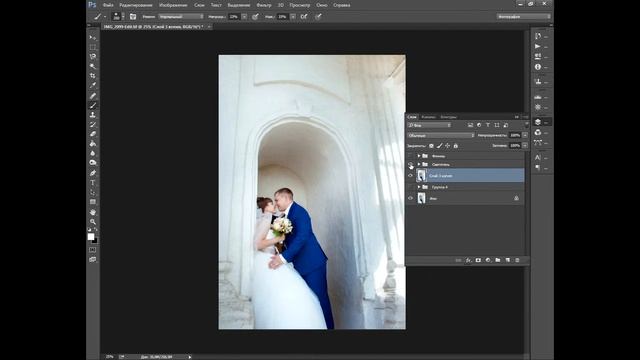640x360 pixels.
Task: Show the Группа 4 group
Action: coord(411,187)
